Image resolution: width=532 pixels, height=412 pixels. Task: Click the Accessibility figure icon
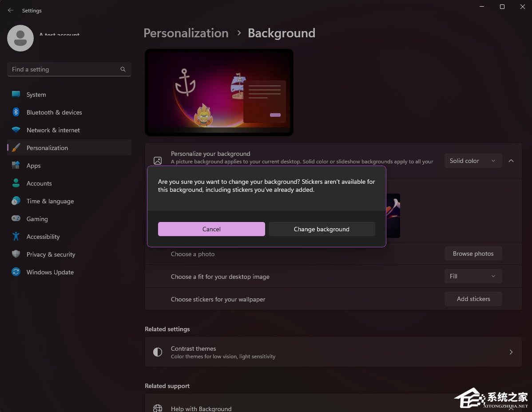[16, 236]
